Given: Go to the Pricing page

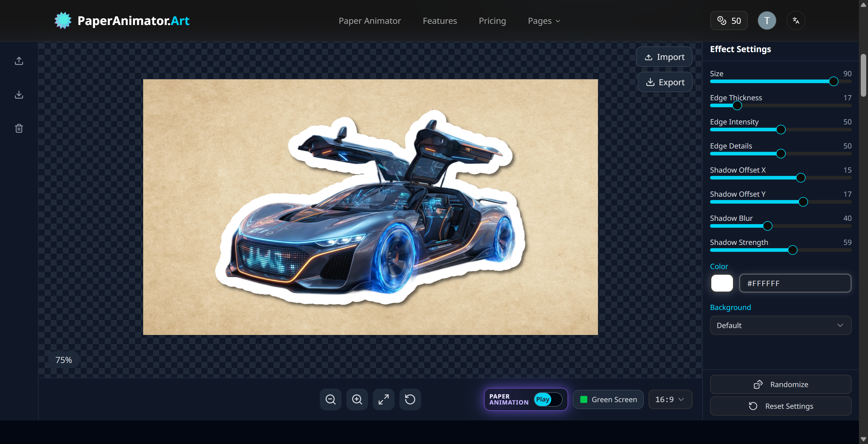Looking at the screenshot, I should pos(492,21).
